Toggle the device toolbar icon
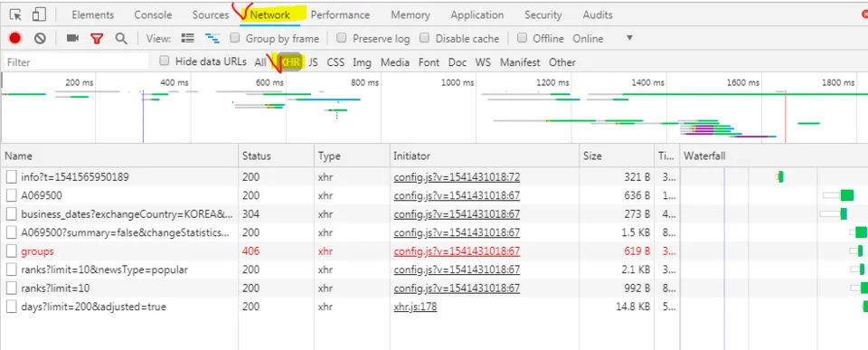This screenshot has width=868, height=350. pyautogui.click(x=38, y=15)
